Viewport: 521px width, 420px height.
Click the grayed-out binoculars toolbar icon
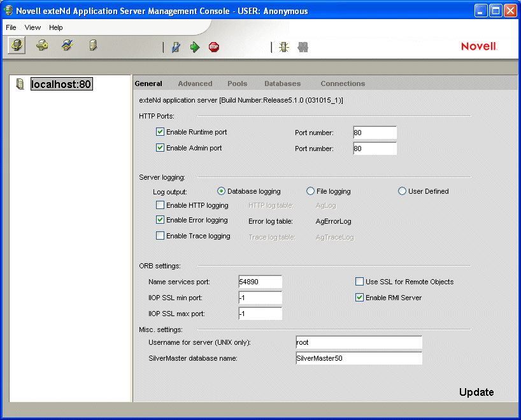(x=303, y=47)
